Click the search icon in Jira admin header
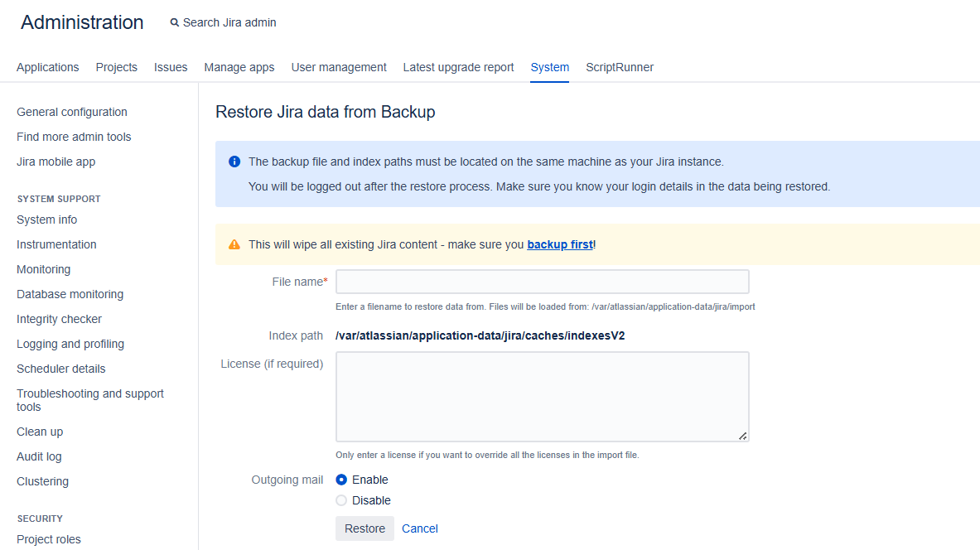Screen dimensions: 980x550 (174, 22)
